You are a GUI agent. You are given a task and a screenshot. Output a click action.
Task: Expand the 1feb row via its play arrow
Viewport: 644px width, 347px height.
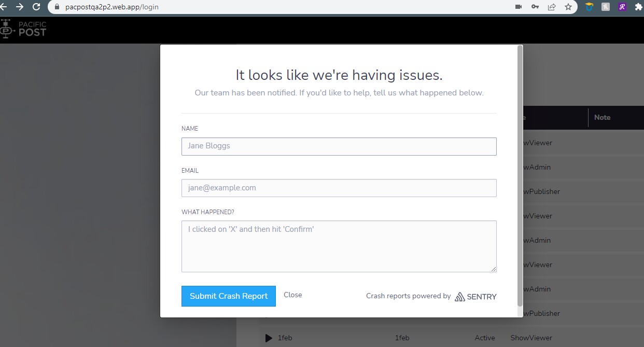point(269,338)
